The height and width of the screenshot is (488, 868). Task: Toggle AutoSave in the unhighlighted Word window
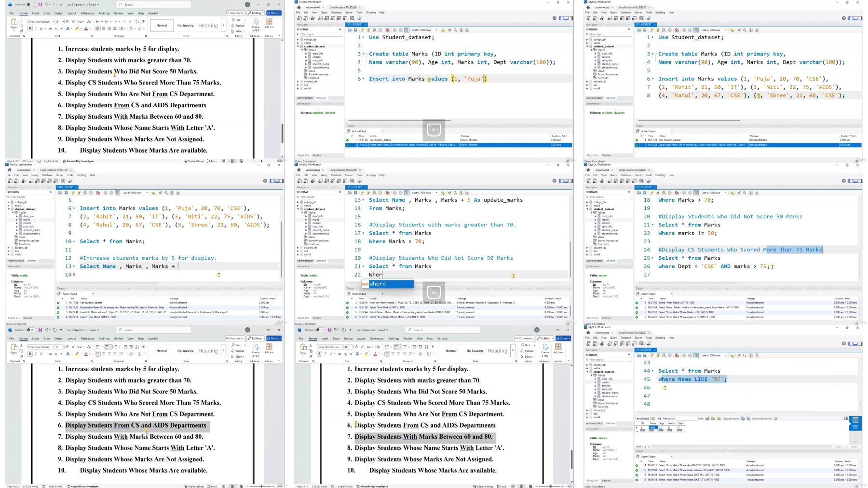coord(31,5)
